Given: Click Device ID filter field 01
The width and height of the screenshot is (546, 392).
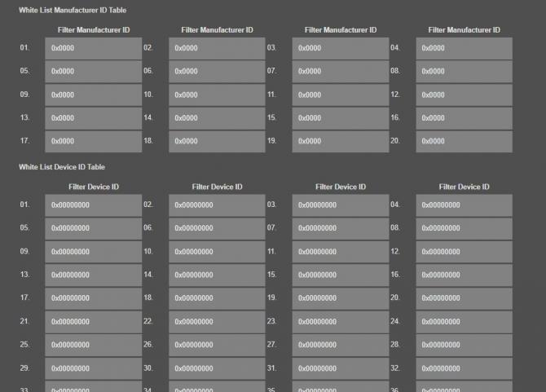Looking at the screenshot, I should coord(93,205).
